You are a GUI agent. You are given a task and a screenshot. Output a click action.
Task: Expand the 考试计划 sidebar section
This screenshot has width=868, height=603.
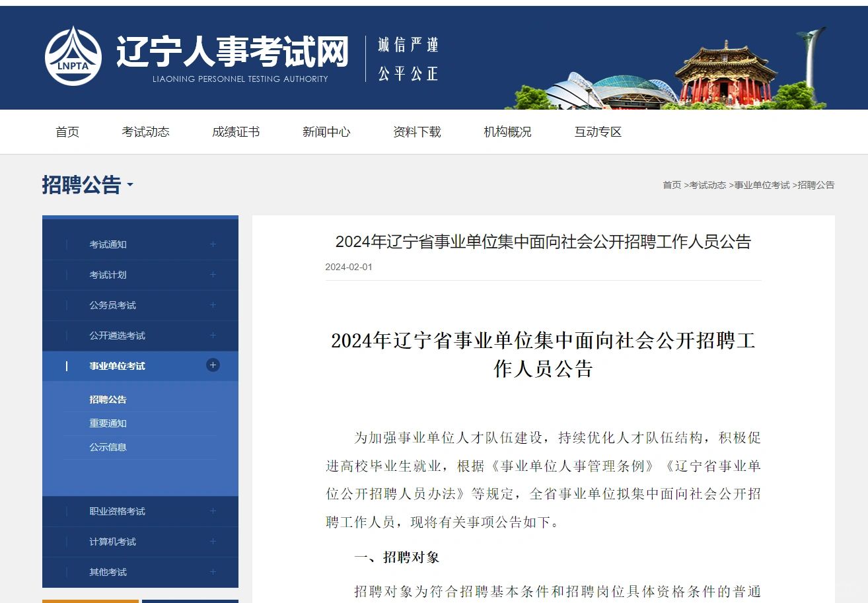212,274
